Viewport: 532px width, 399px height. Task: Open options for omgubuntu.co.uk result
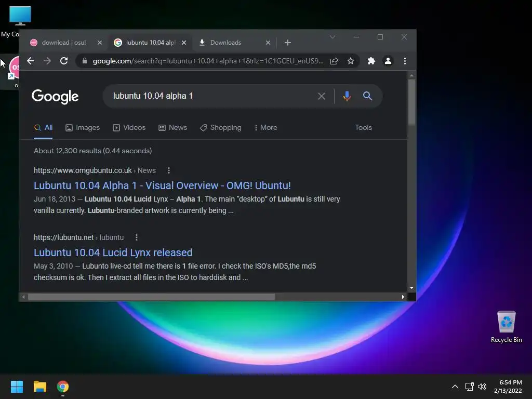point(169,170)
